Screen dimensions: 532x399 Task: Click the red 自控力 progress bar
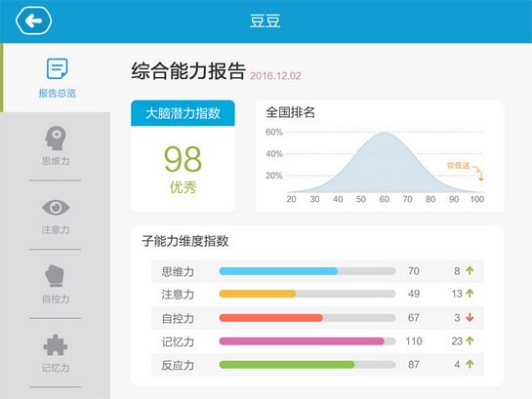pos(270,318)
